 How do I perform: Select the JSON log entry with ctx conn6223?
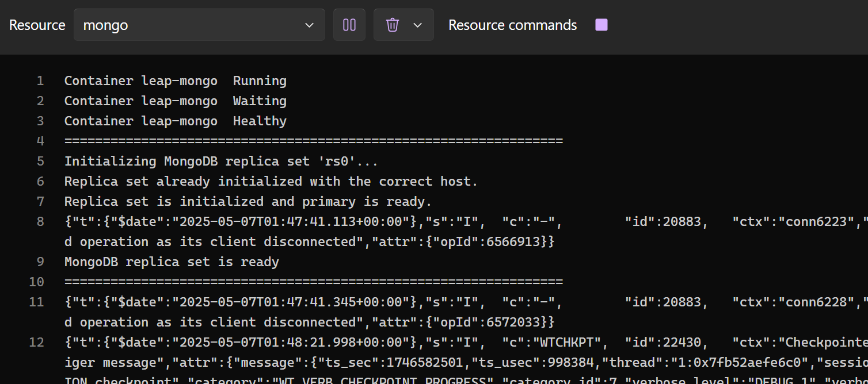[466, 221]
